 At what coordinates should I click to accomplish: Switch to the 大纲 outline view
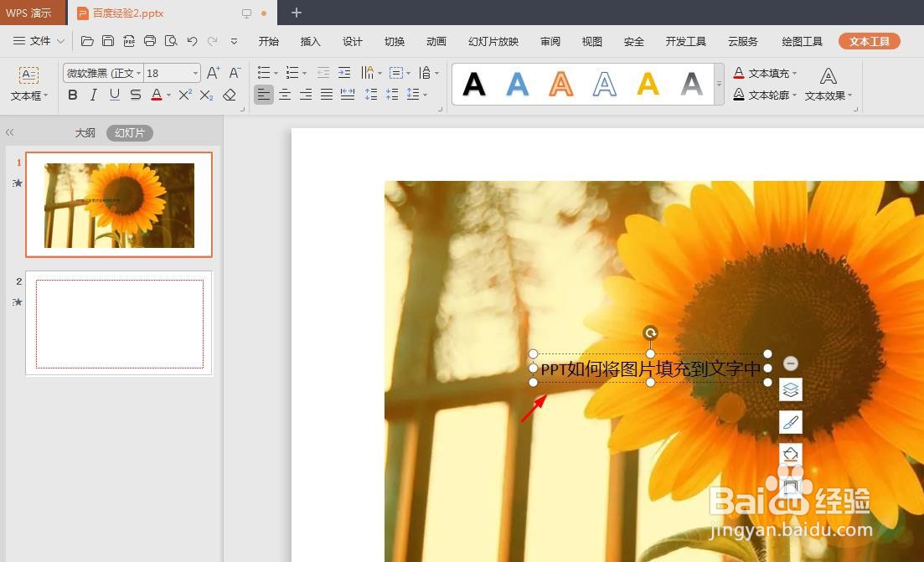pyautogui.click(x=85, y=132)
